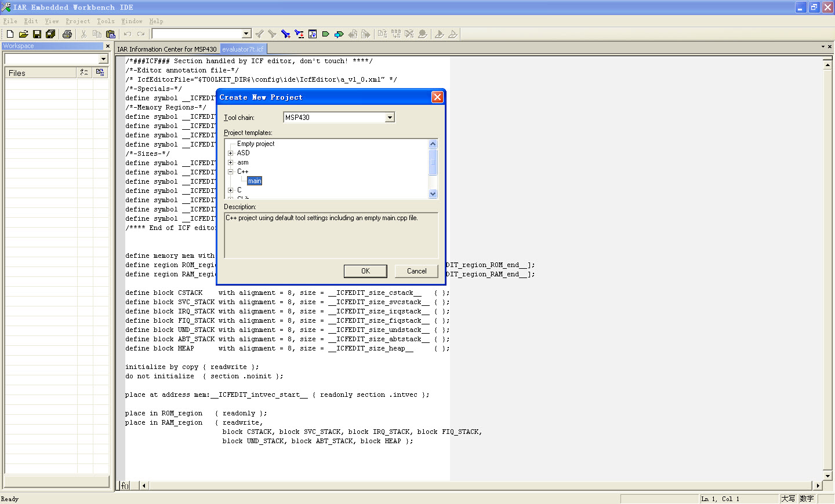Select the asm template item
This screenshot has height=504, width=835.
coord(243,162)
